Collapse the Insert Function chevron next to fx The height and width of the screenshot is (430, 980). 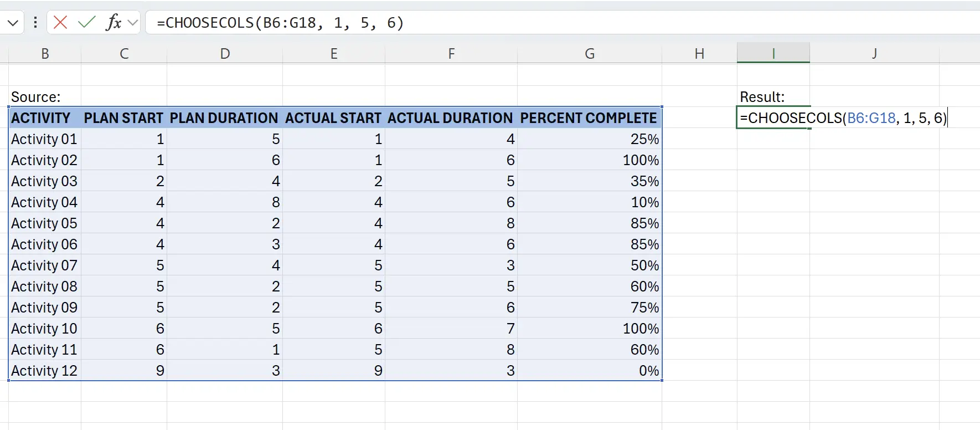(x=132, y=23)
